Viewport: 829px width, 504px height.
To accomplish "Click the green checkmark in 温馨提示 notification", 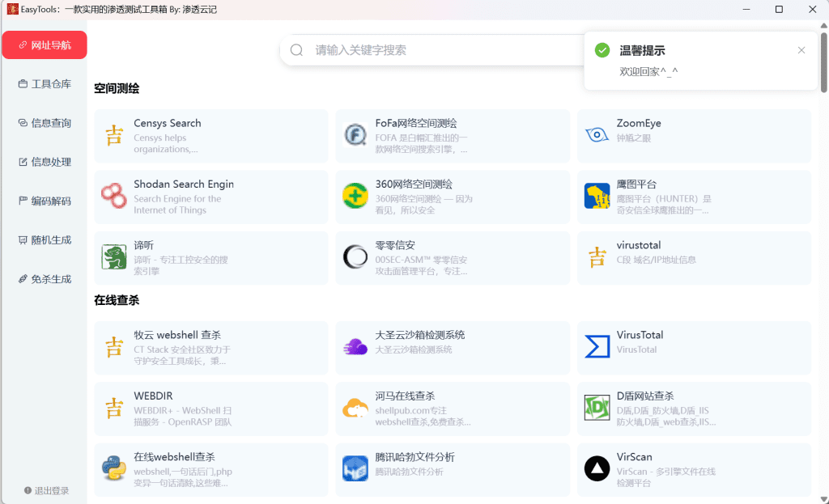I will [602, 50].
